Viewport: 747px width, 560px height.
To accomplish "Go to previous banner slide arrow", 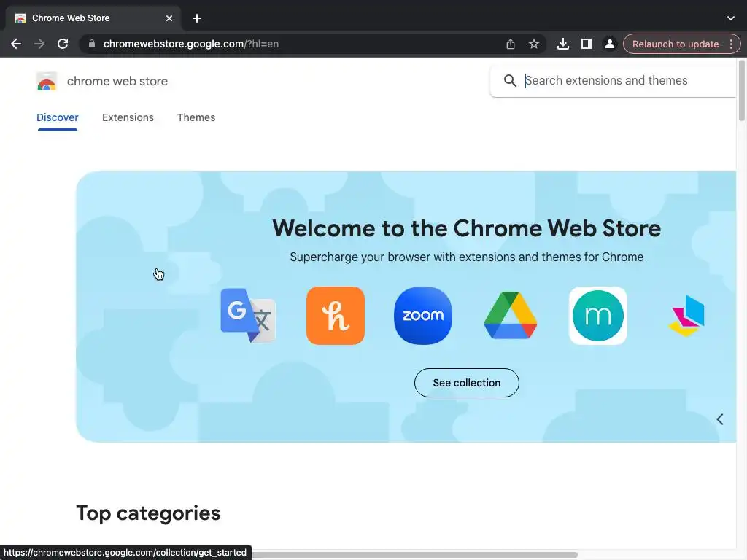I will (x=720, y=419).
